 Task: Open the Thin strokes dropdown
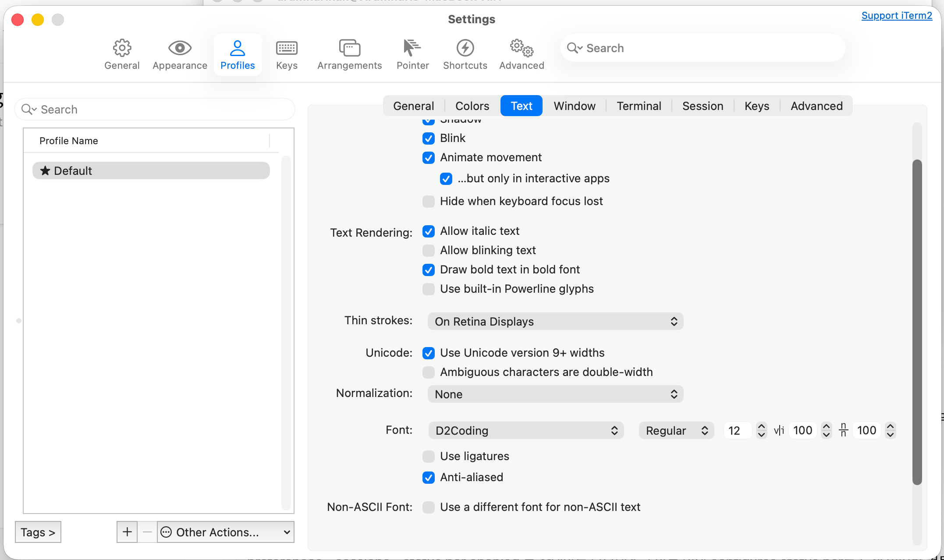[555, 322]
